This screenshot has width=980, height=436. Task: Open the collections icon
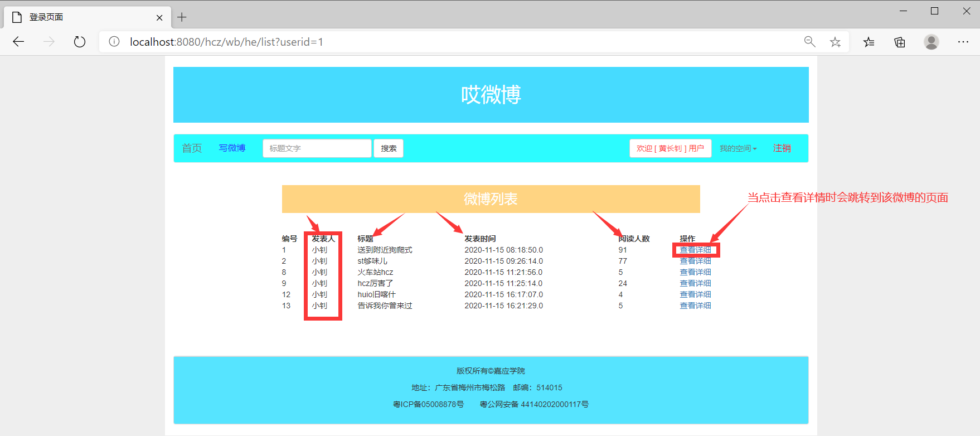click(x=900, y=42)
